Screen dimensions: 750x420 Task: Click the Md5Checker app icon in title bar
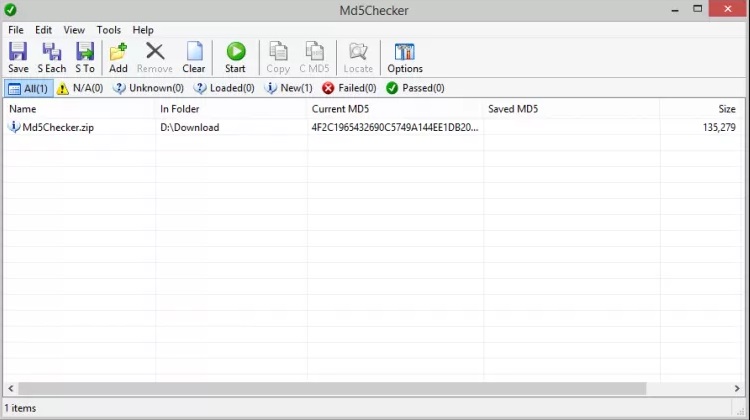point(11,11)
